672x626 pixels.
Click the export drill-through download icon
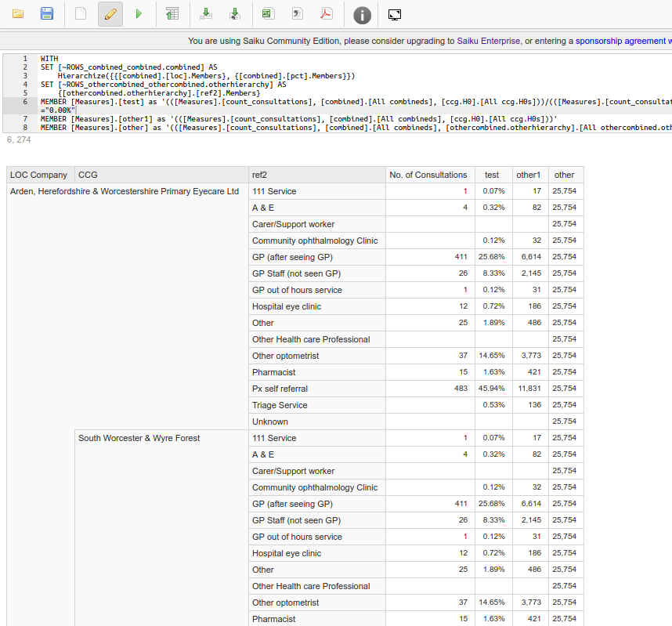(235, 14)
